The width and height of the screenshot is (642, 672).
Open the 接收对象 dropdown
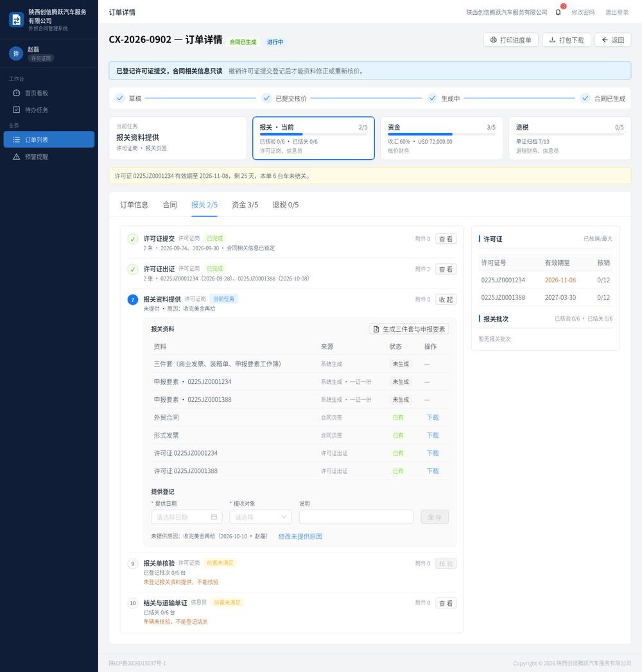(261, 517)
